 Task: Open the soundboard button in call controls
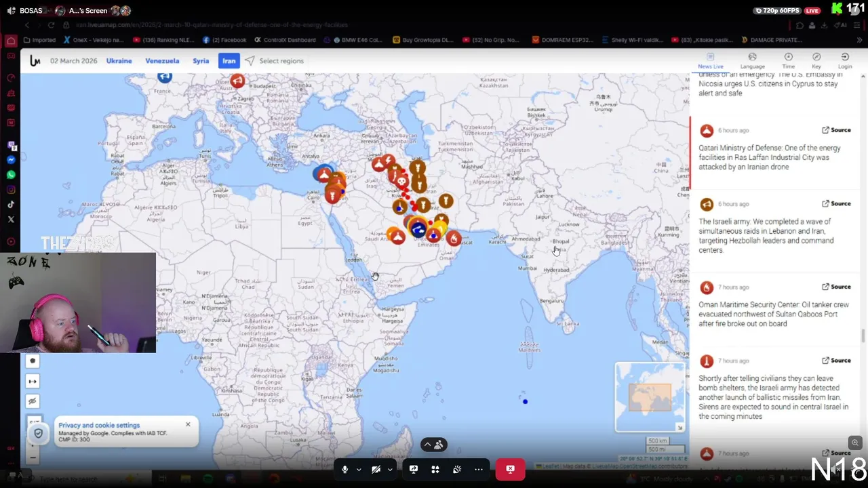pos(457,469)
